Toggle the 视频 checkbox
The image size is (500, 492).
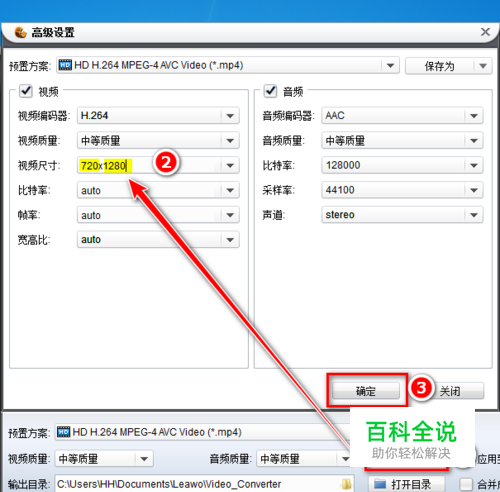tap(26, 91)
